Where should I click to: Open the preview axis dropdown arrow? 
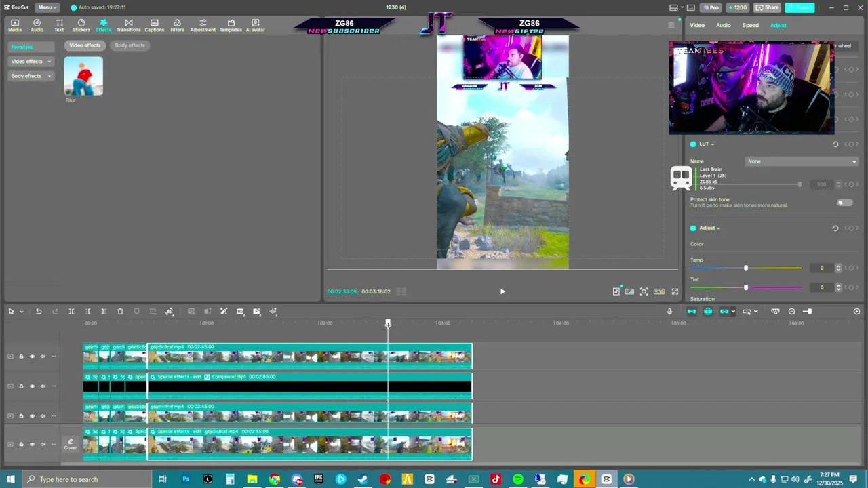755,312
